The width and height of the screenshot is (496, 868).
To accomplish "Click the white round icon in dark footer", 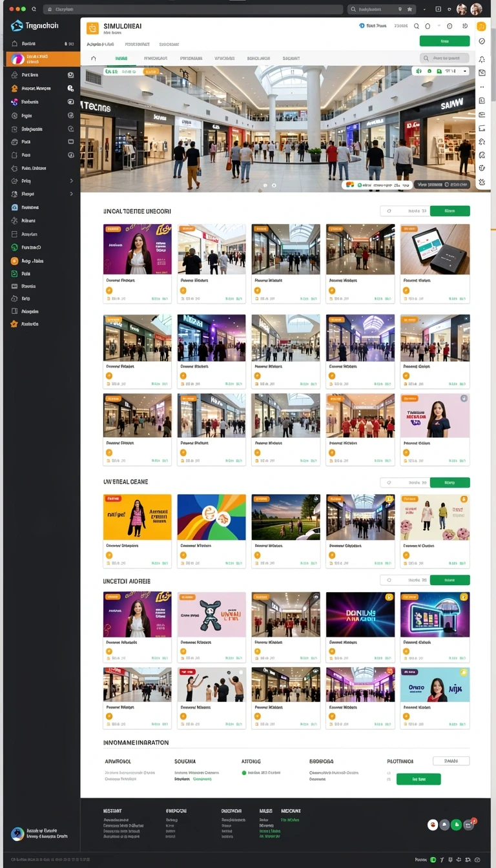I will [x=433, y=825].
